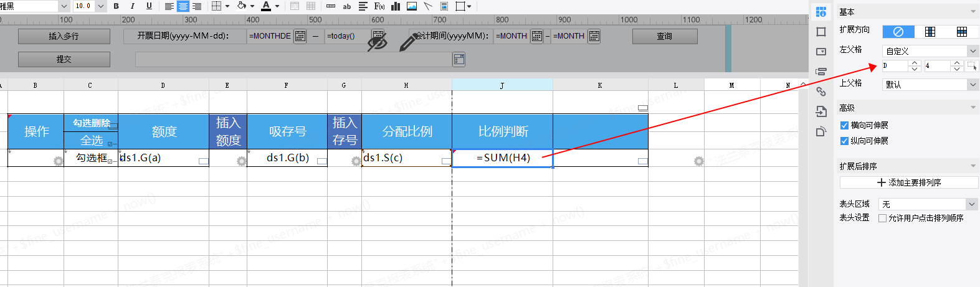Open bottom sidebar panel tab icon
Image resolution: width=980 pixels, height=287 pixels.
(x=821, y=131)
